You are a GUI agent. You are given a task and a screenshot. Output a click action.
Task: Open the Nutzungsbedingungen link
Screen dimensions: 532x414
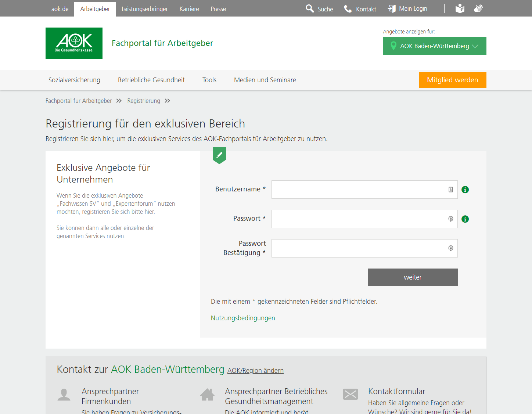click(x=243, y=318)
